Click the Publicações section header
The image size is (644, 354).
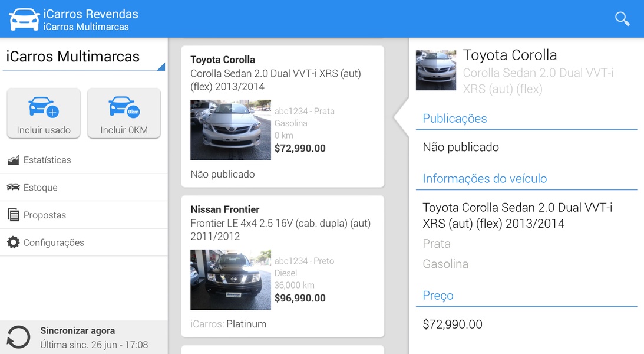coord(455,119)
